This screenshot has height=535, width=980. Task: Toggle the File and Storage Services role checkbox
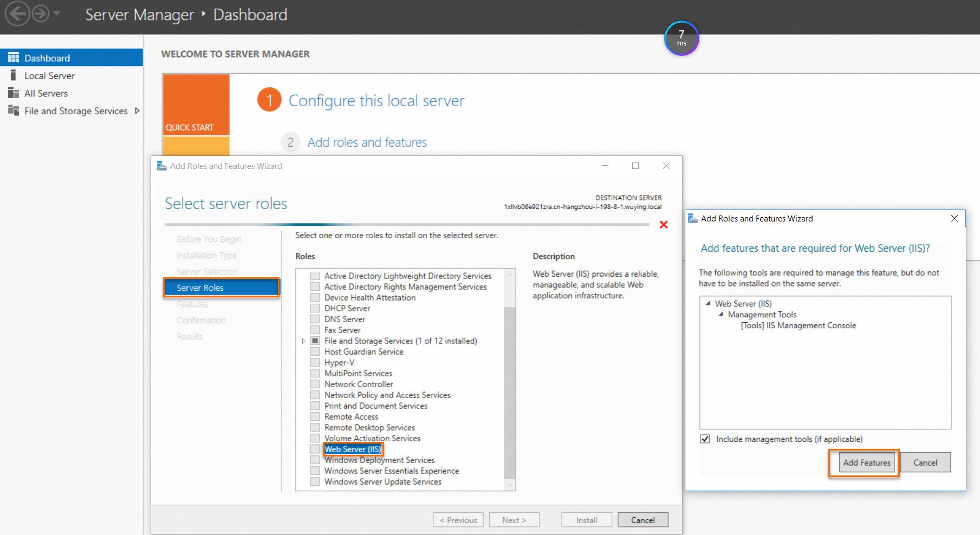(315, 341)
